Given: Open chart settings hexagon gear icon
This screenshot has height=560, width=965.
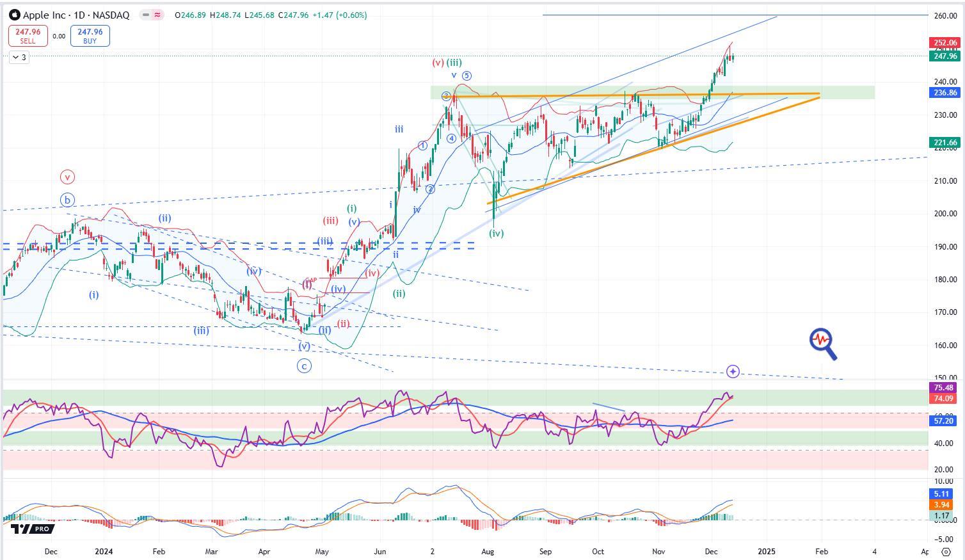Looking at the screenshot, I should 946,551.
